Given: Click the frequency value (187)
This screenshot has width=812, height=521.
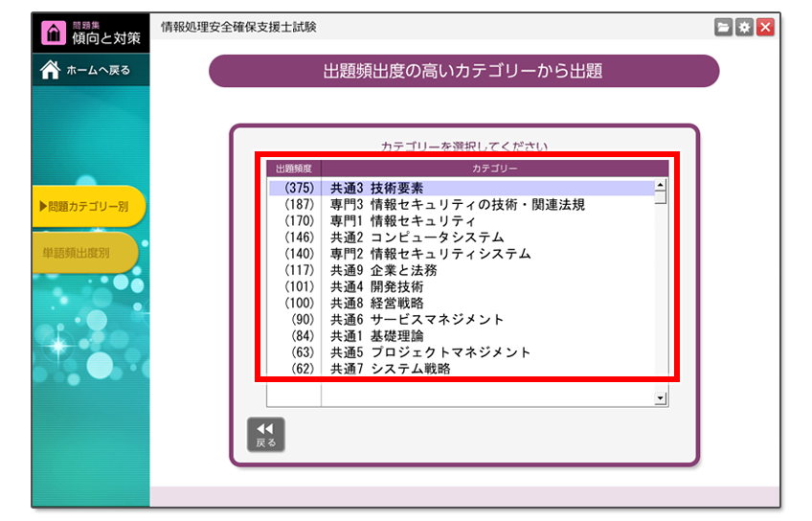Looking at the screenshot, I should 300,204.
